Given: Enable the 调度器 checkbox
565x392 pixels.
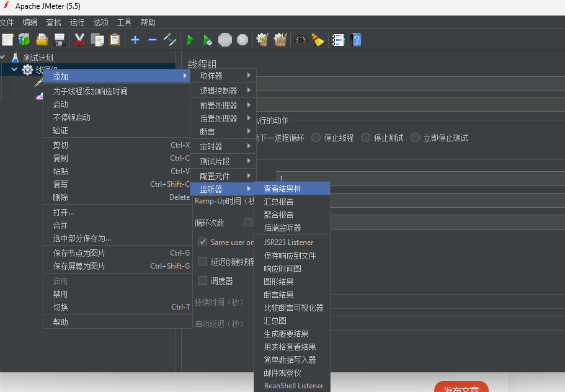Looking at the screenshot, I should (203, 280).
